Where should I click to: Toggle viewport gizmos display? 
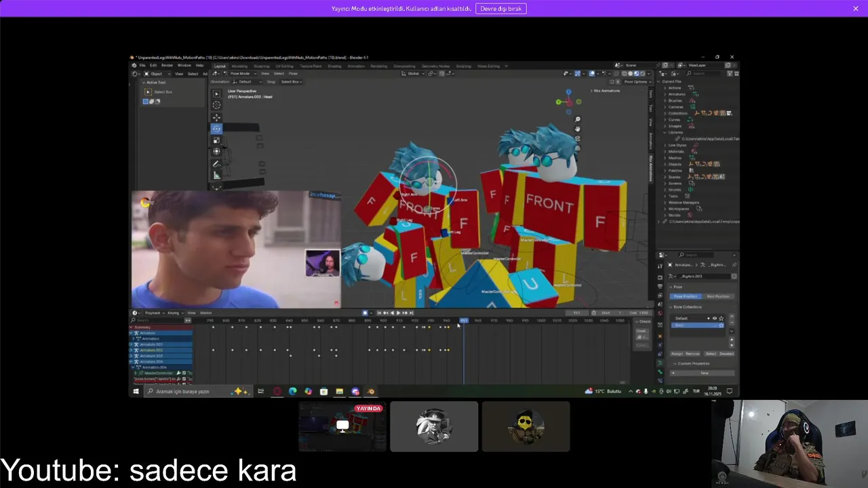click(577, 73)
